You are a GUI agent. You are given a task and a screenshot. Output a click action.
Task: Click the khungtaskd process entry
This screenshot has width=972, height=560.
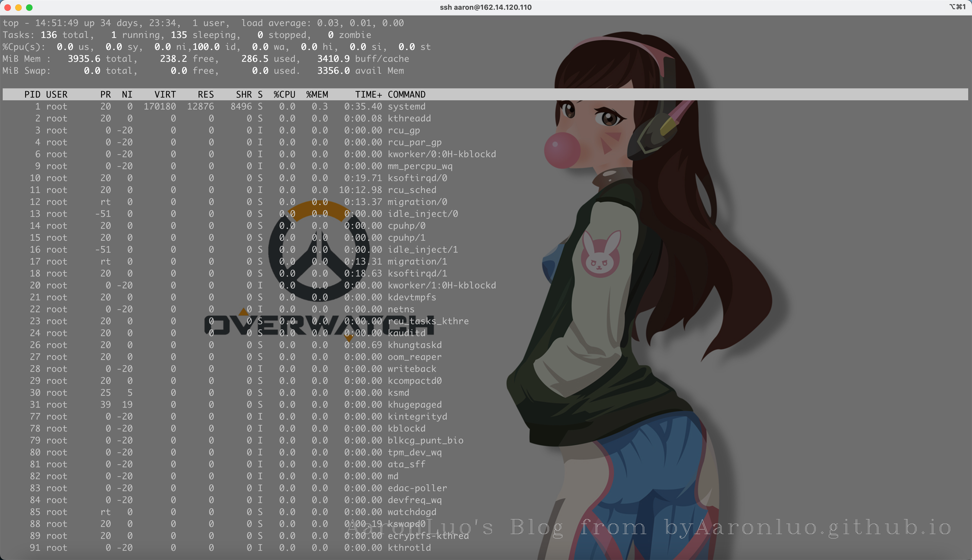[x=414, y=345]
